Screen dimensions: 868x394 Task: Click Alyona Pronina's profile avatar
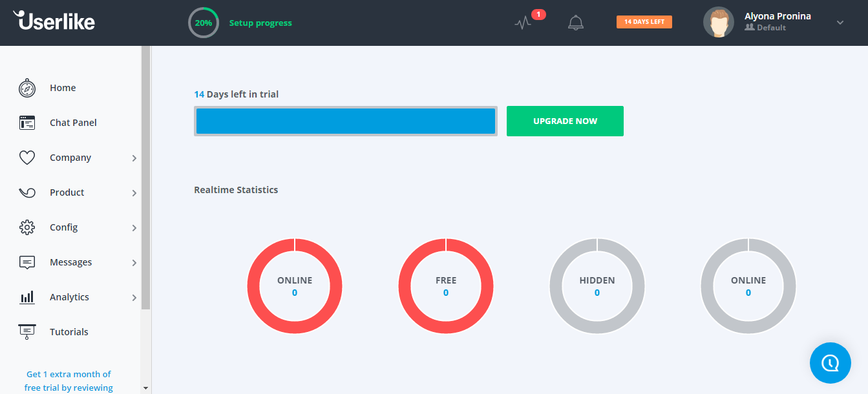719,23
